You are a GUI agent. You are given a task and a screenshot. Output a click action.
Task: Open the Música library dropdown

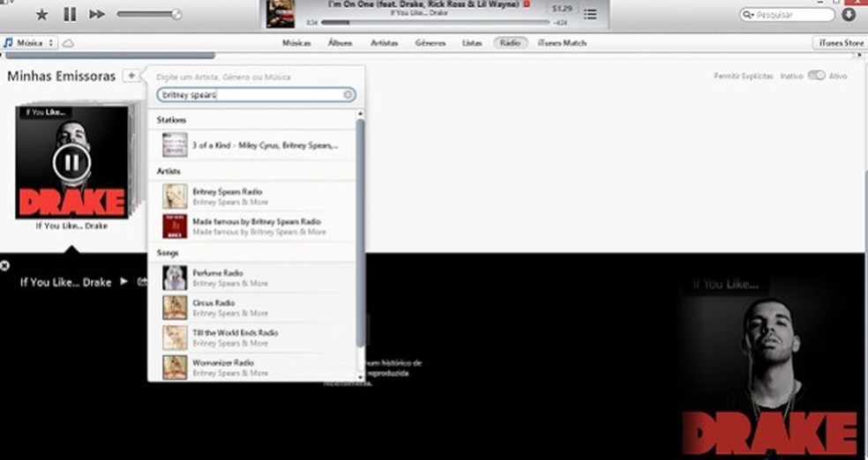[29, 42]
